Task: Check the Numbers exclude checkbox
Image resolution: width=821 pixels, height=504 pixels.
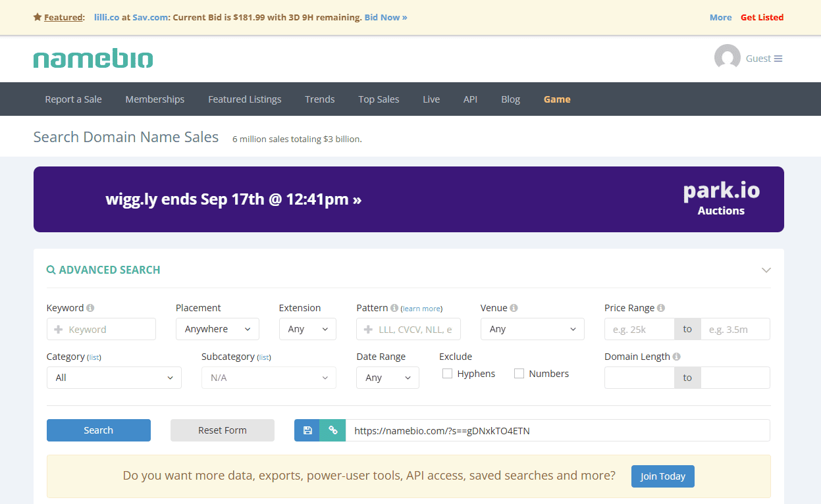Action: [x=519, y=374]
